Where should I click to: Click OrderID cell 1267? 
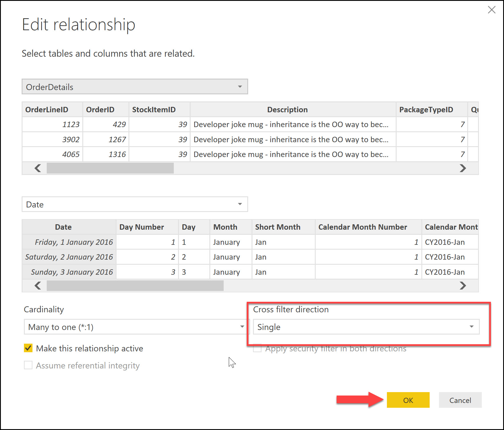(106, 139)
